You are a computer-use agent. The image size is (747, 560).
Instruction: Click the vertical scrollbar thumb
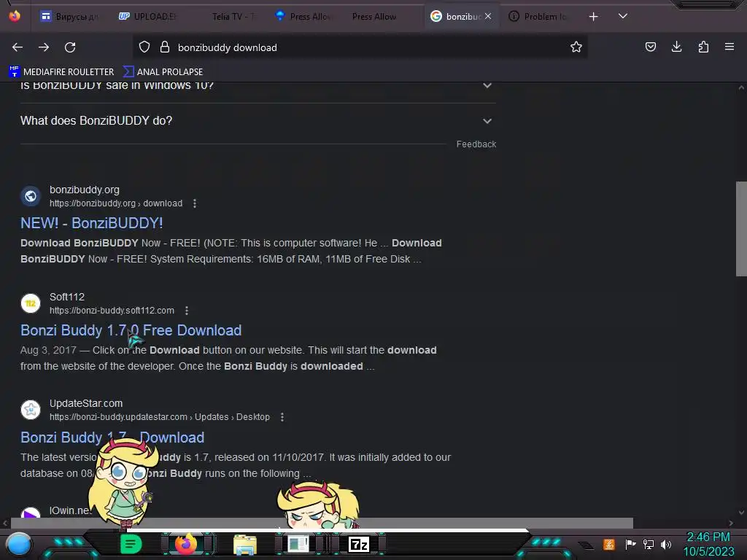click(x=741, y=228)
